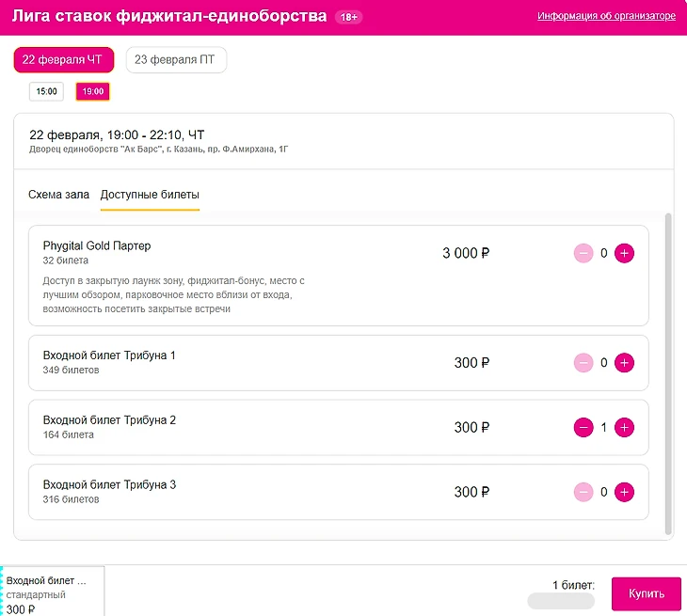Choose the 23 февраля ПТ date
The width and height of the screenshot is (687, 616).
[176, 59]
